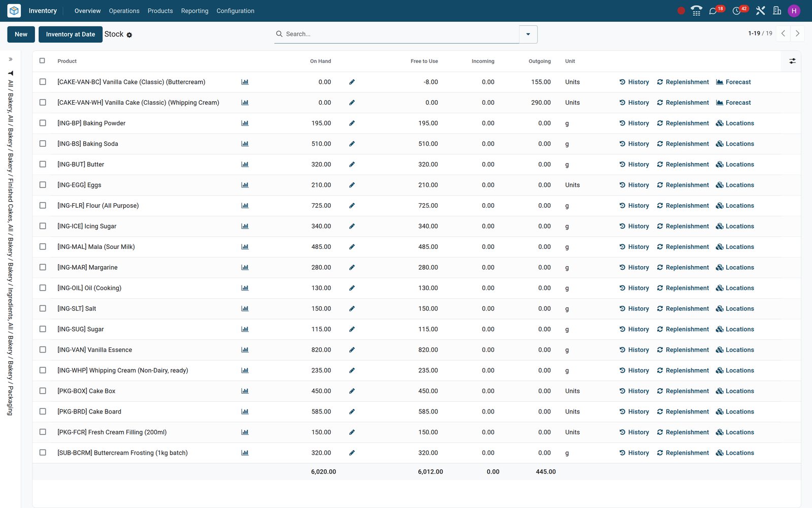Viewport: 812px width, 508px height.
Task: Open the Reporting menu
Action: pyautogui.click(x=195, y=11)
